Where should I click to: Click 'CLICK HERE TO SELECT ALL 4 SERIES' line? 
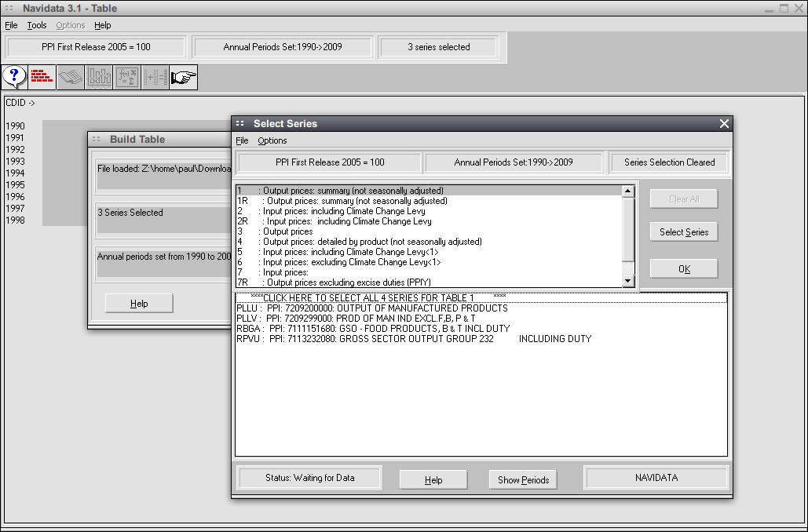pos(481,297)
